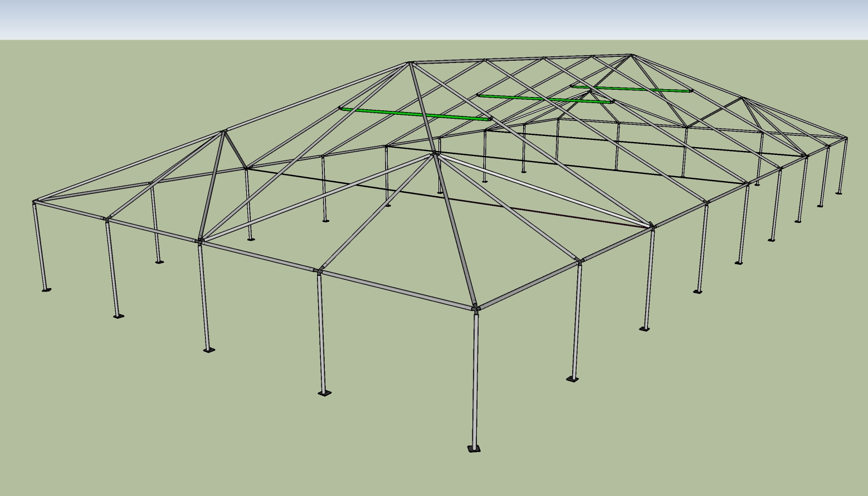Select the green beam's end connector fitting
The height and width of the screenshot is (496, 868).
(x=489, y=118)
